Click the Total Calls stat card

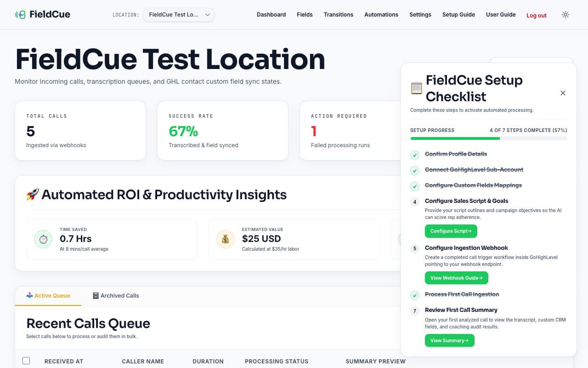(x=80, y=131)
